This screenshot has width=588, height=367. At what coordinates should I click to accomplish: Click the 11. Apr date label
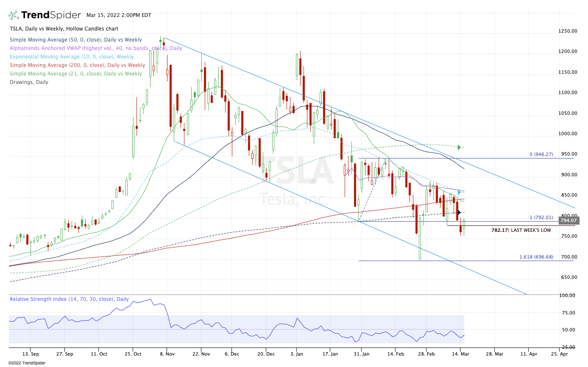pos(528,353)
